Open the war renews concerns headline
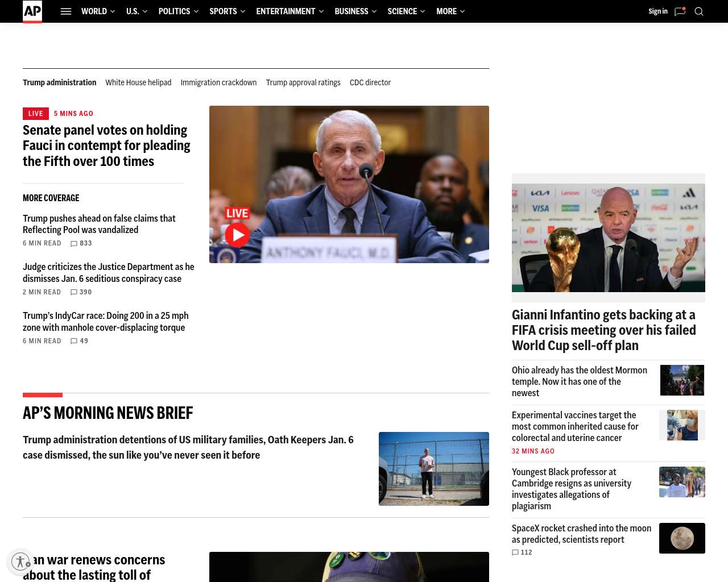Screen dimensions: 728x582 tap(94, 567)
